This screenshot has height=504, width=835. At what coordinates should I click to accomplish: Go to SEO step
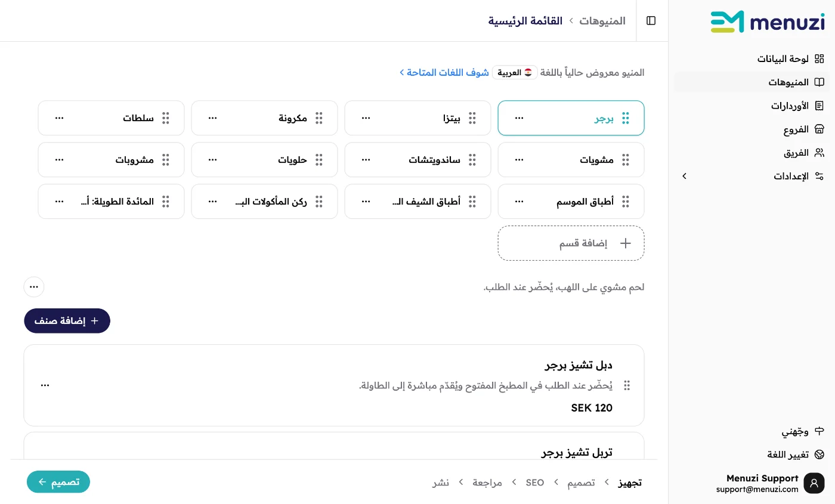535,483
